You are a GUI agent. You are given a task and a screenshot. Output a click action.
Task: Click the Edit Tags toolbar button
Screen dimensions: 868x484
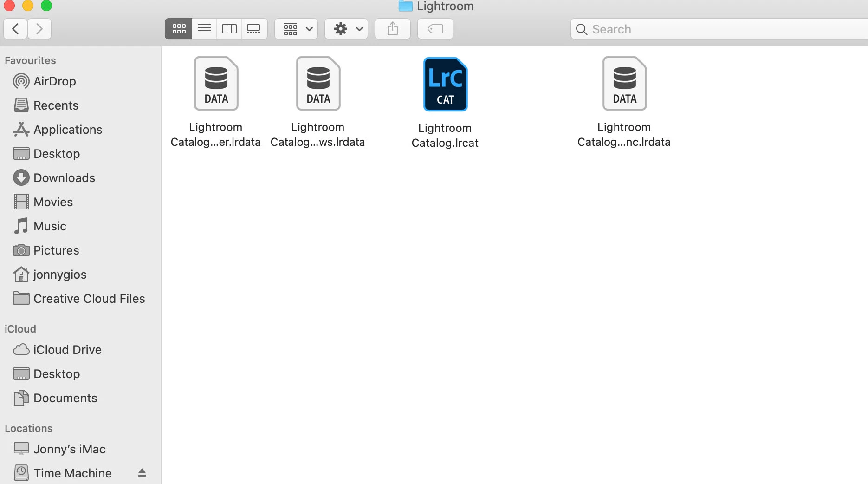point(435,29)
